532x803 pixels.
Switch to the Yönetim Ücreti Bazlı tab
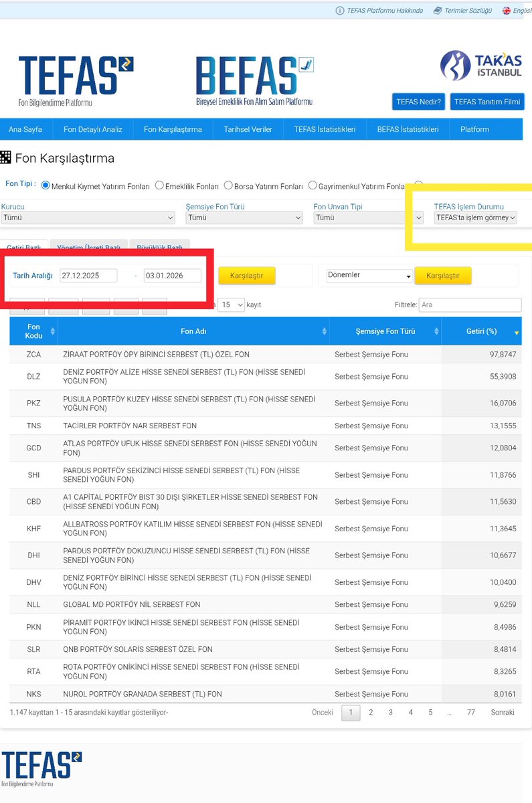[x=89, y=247]
